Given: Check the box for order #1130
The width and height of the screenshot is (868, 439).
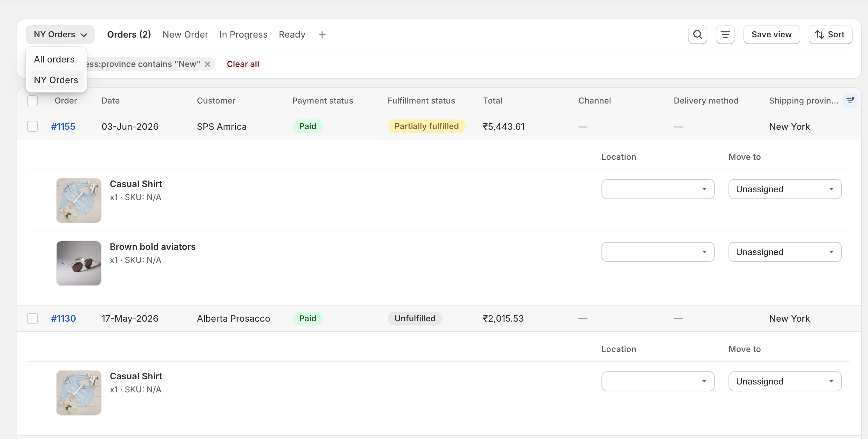Looking at the screenshot, I should pyautogui.click(x=32, y=318).
